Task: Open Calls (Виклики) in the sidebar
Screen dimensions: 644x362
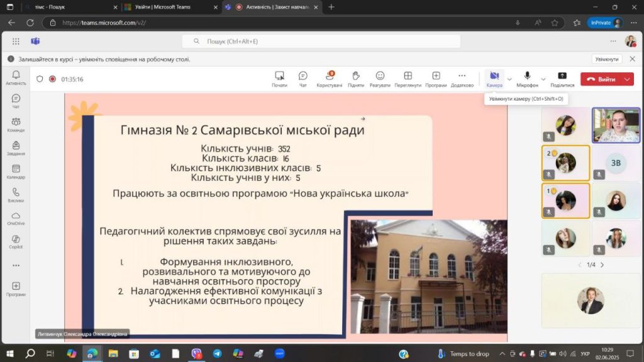Action: point(16,195)
